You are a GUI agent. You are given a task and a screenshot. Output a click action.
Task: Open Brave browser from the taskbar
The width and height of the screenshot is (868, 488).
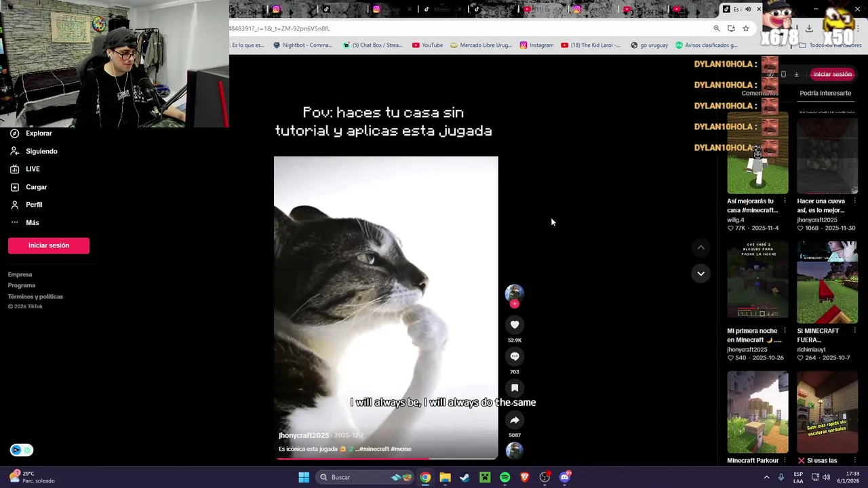[525, 477]
